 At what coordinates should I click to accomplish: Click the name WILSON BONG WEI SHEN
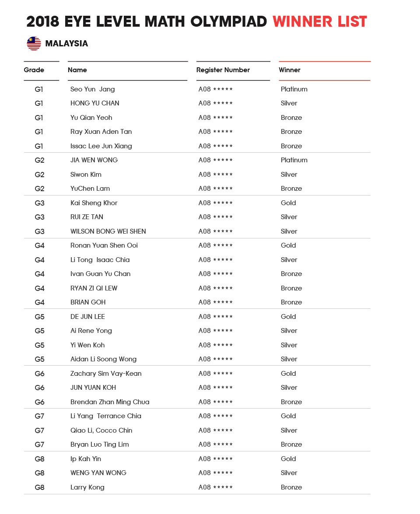pyautogui.click(x=108, y=231)
